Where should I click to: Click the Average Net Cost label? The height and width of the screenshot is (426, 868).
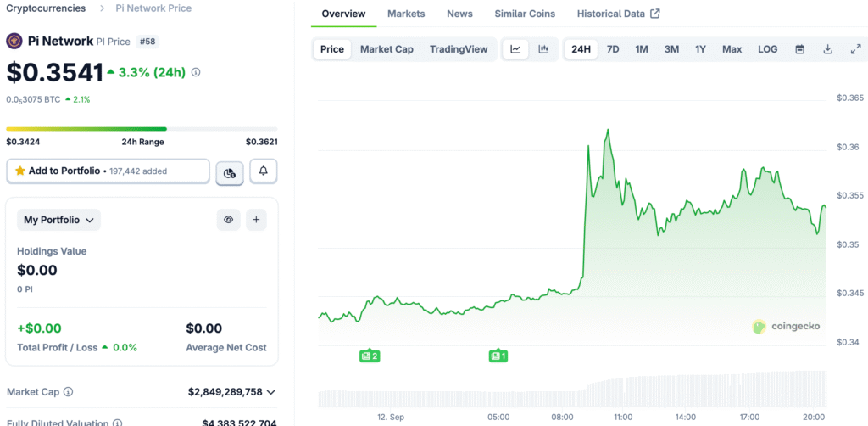(x=225, y=348)
